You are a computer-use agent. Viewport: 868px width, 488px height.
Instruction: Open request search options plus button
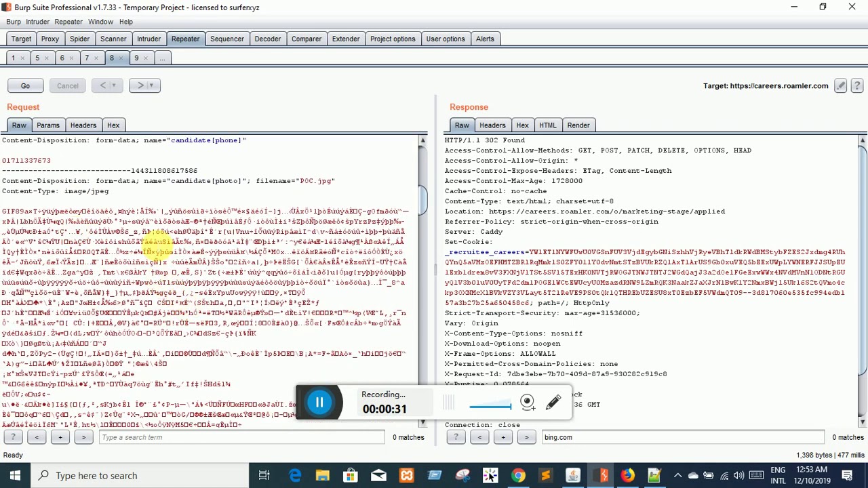(60, 437)
